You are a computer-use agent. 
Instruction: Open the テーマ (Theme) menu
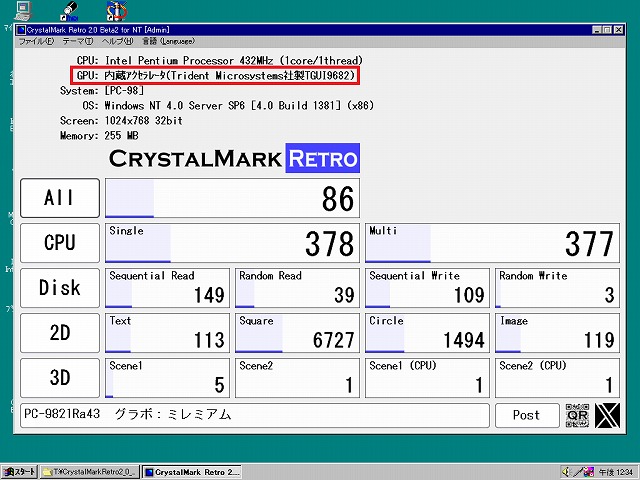click(x=78, y=41)
